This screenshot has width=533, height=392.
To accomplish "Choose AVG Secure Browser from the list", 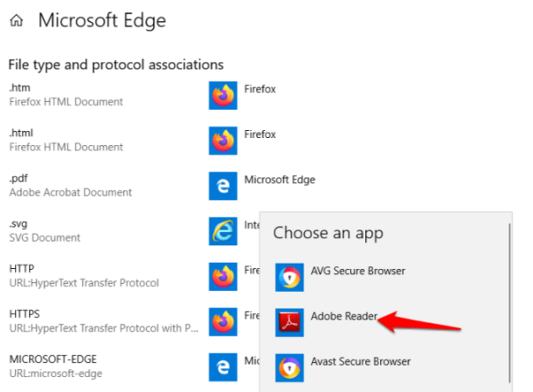I will (x=357, y=271).
